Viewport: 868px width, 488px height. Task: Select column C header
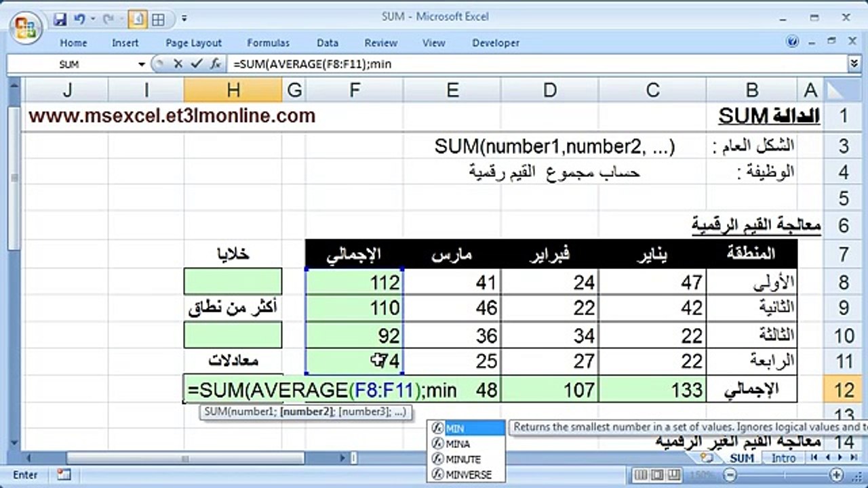(x=652, y=91)
